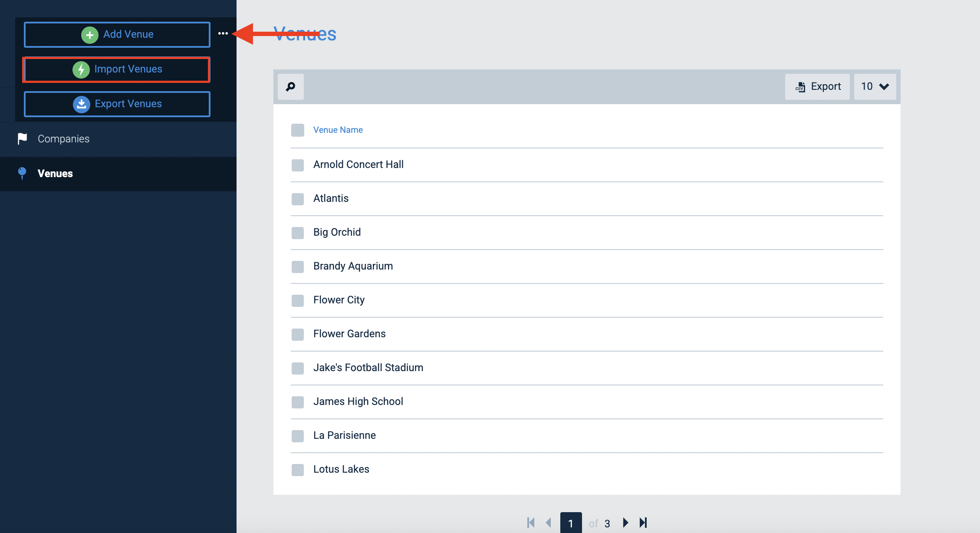Viewport: 980px width, 533px height.
Task: Go to the previous page arrow
Action: coord(549,523)
